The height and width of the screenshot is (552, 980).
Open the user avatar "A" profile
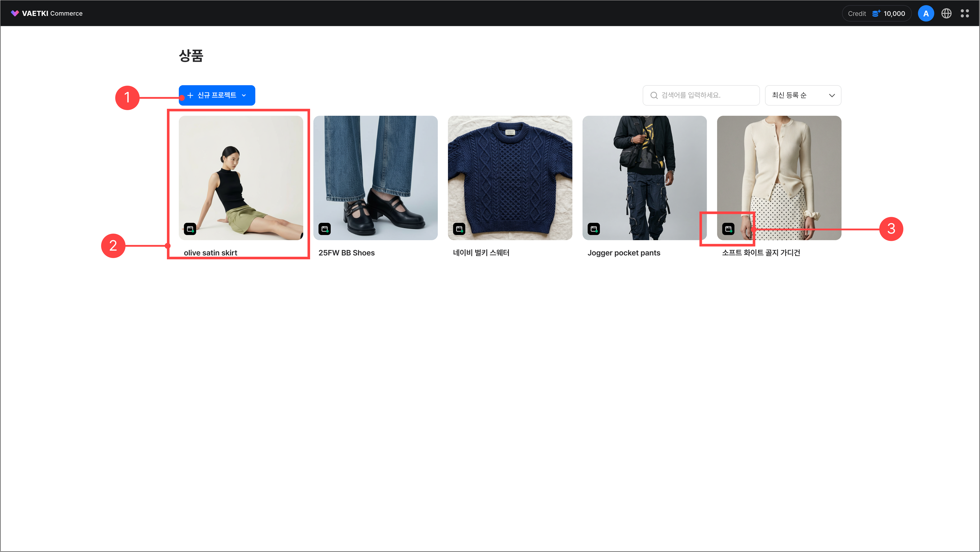coord(926,13)
